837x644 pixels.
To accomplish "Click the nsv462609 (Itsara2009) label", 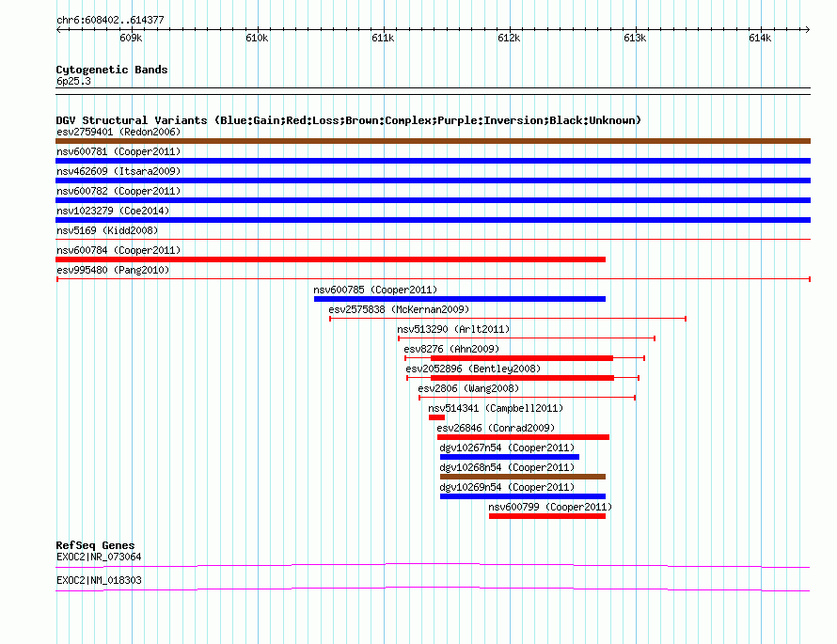I will coord(118,171).
